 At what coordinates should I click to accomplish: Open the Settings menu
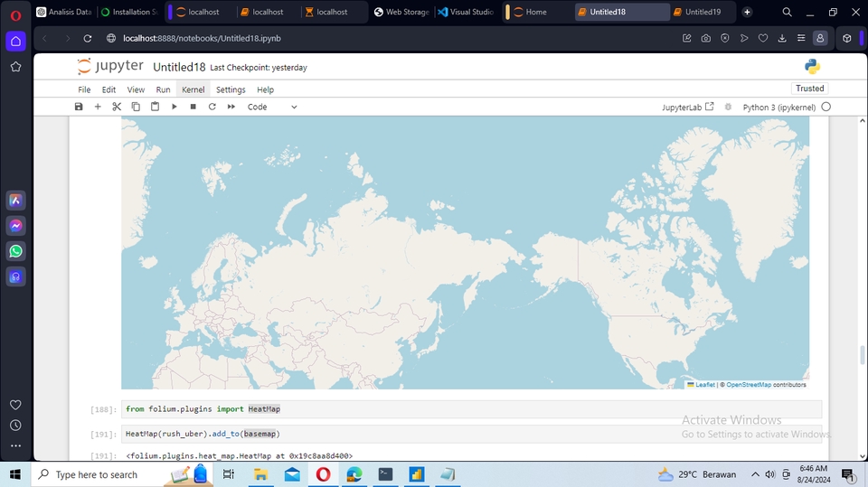(x=231, y=89)
